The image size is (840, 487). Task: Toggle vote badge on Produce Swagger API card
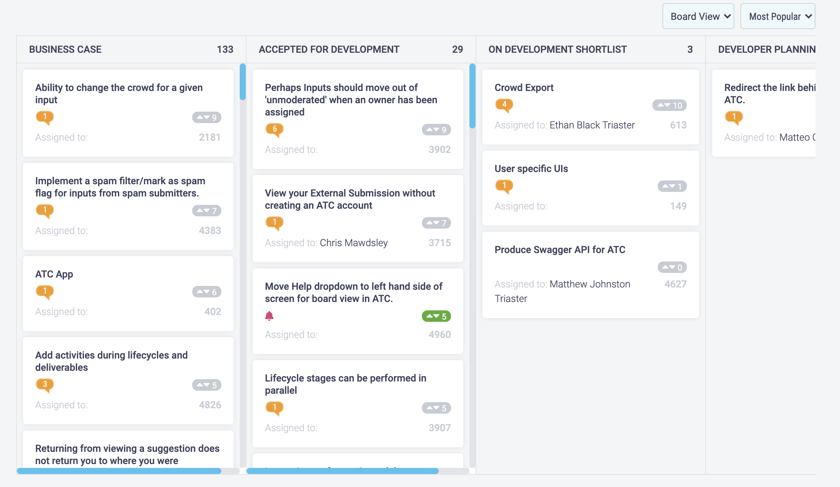(x=672, y=267)
